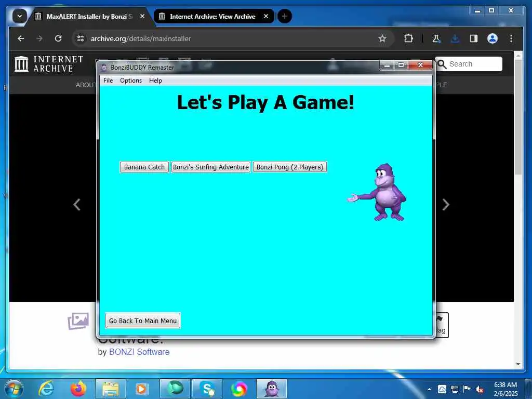Open network tray icon

click(x=454, y=389)
